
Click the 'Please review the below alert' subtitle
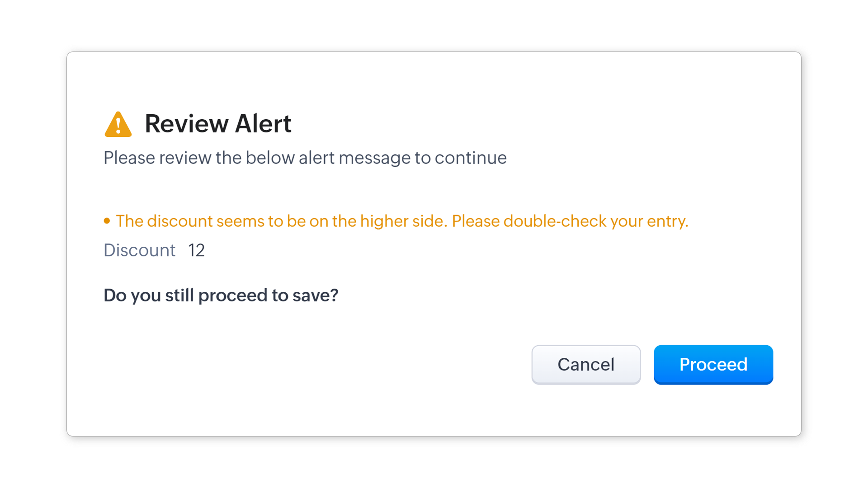coord(305,158)
